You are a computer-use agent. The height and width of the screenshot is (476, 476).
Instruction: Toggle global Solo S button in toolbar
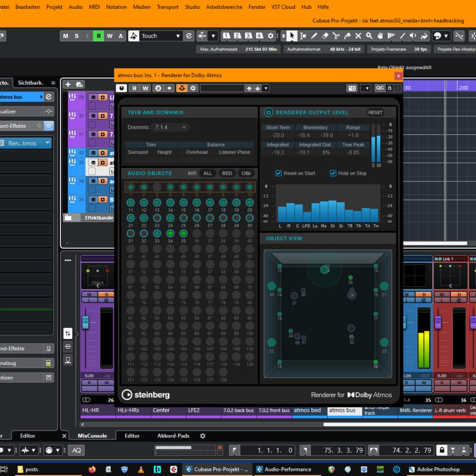pos(77,36)
